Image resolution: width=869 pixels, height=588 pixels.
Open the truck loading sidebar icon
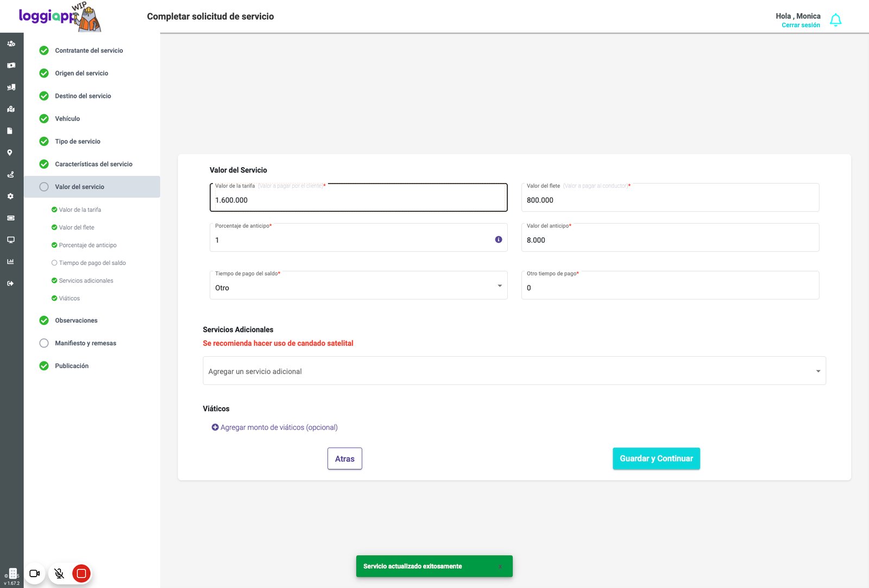coord(11,87)
